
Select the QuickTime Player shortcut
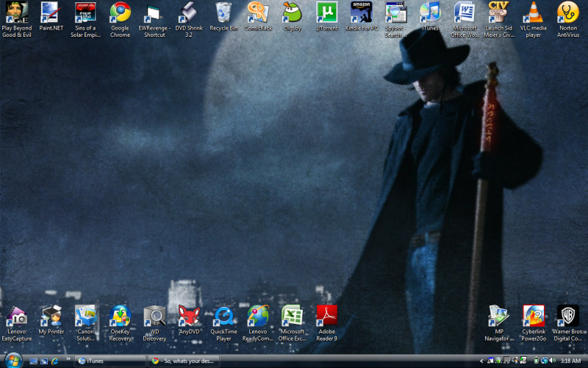point(223,316)
